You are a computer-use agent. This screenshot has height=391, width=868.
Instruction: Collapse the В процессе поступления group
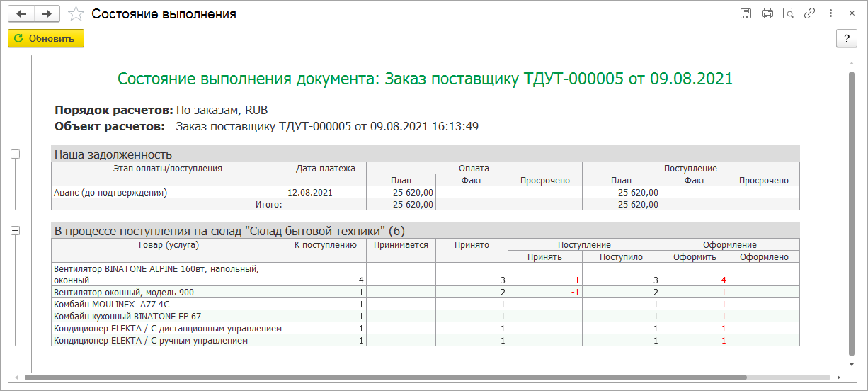[x=16, y=230]
